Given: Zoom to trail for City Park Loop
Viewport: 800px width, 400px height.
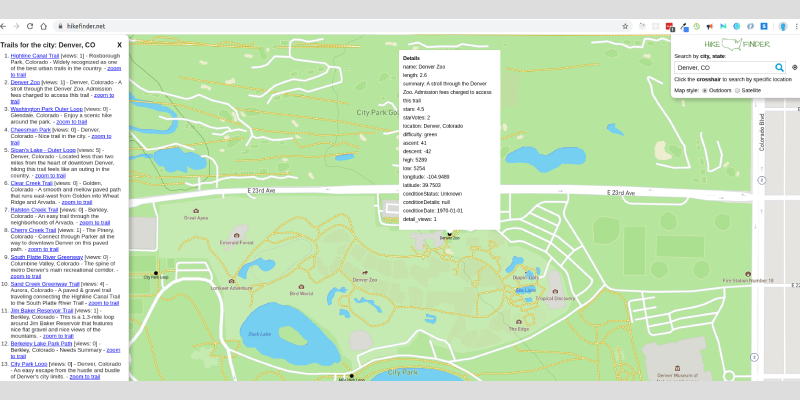Looking at the screenshot, I should click(x=85, y=377).
